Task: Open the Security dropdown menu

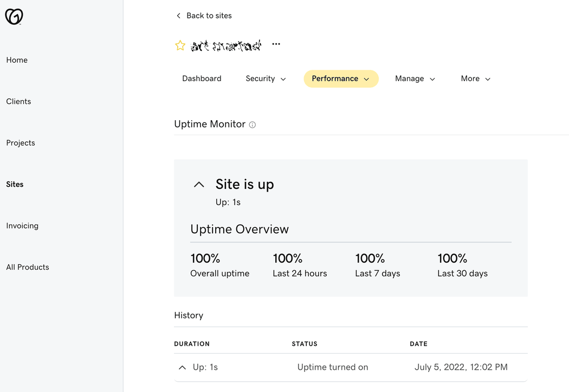Action: [x=266, y=79]
